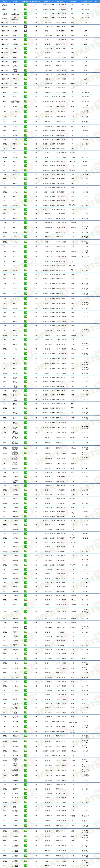This screenshot has width=100, height=868.
Task: Click the Oznaczenie silnika column header
Action: point(86,1)
